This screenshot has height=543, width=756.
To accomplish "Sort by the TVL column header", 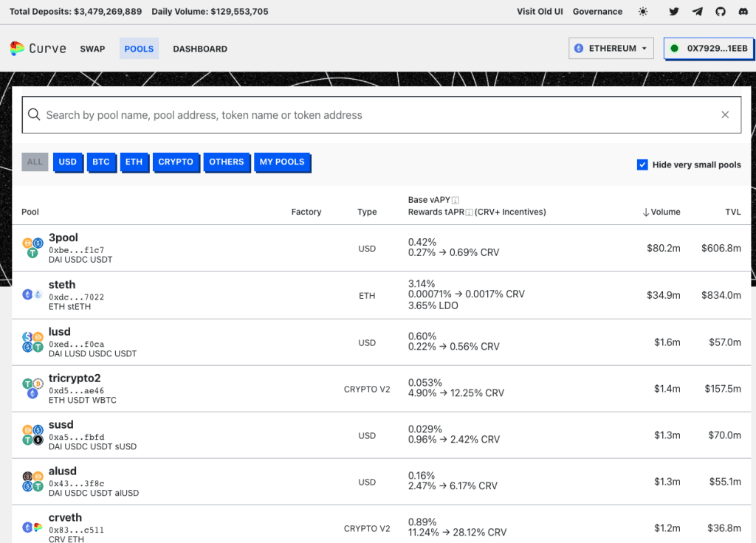I will (x=733, y=212).
